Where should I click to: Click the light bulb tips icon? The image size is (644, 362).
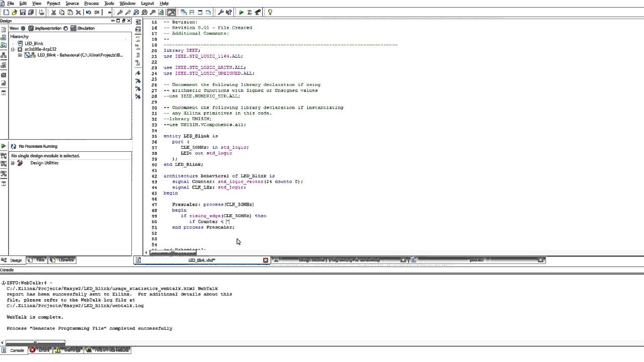pos(270,12)
